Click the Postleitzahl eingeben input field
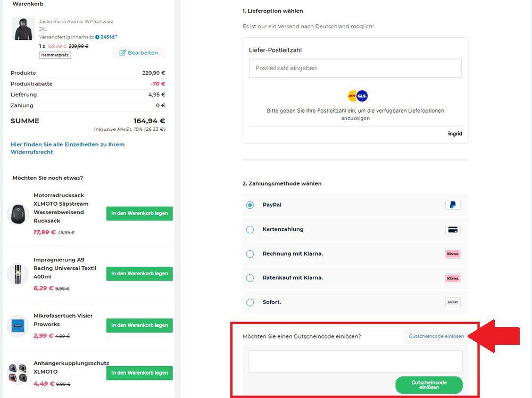The height and width of the screenshot is (398, 532). [355, 68]
